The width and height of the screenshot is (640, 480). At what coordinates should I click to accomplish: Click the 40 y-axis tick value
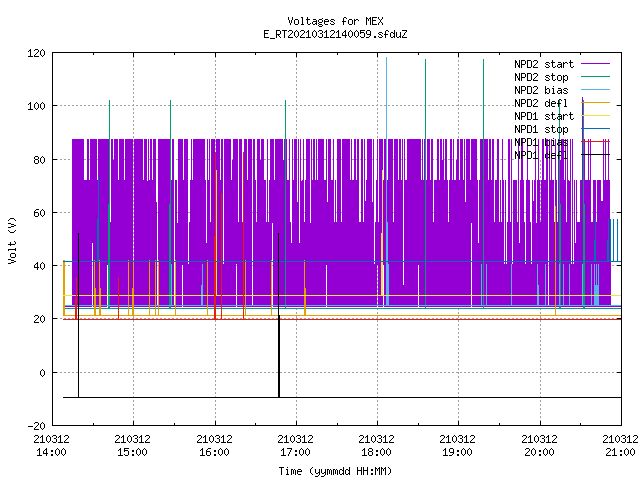40,266
